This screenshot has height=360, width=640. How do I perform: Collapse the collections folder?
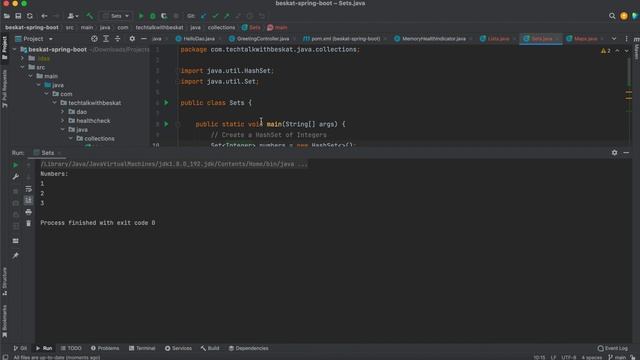pyautogui.click(x=71, y=138)
